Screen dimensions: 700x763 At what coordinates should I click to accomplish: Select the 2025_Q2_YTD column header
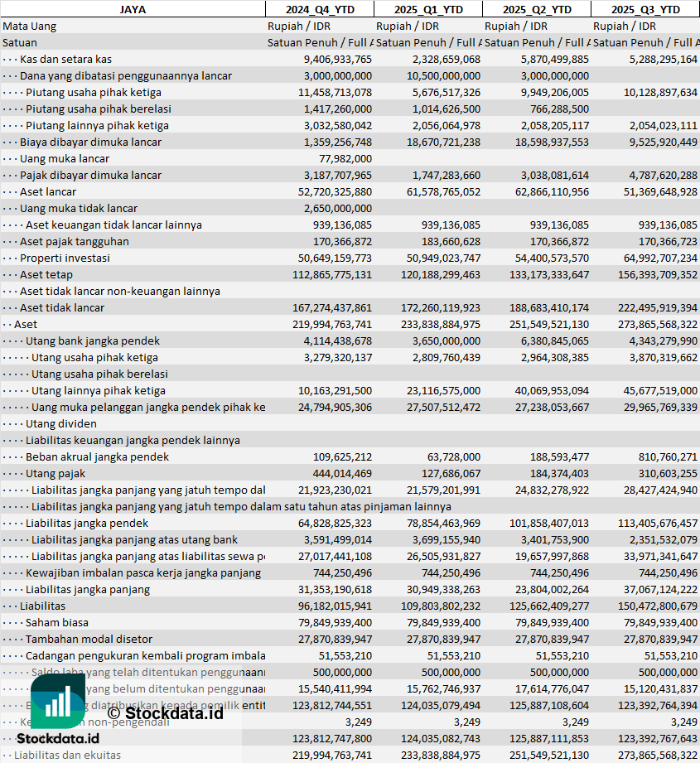click(x=537, y=9)
